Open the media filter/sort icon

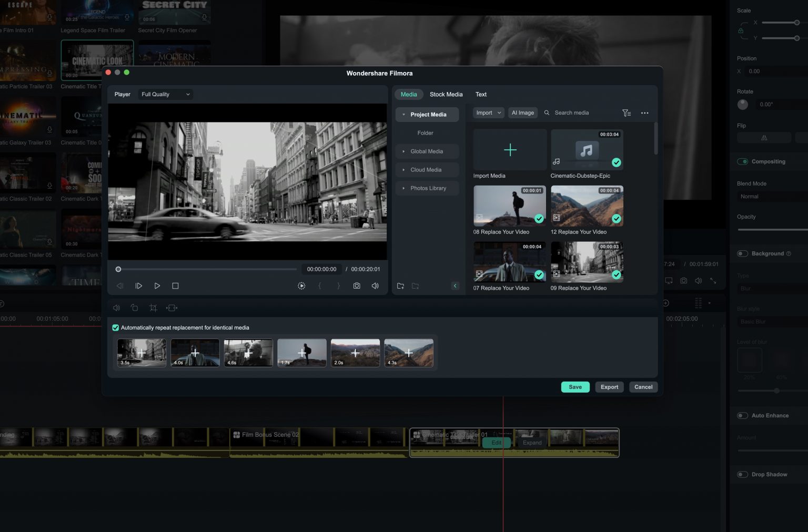pos(627,112)
